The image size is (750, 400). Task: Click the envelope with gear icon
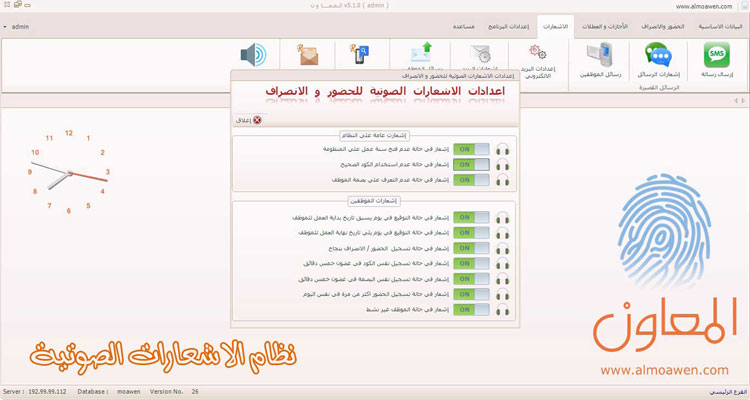(x=480, y=54)
